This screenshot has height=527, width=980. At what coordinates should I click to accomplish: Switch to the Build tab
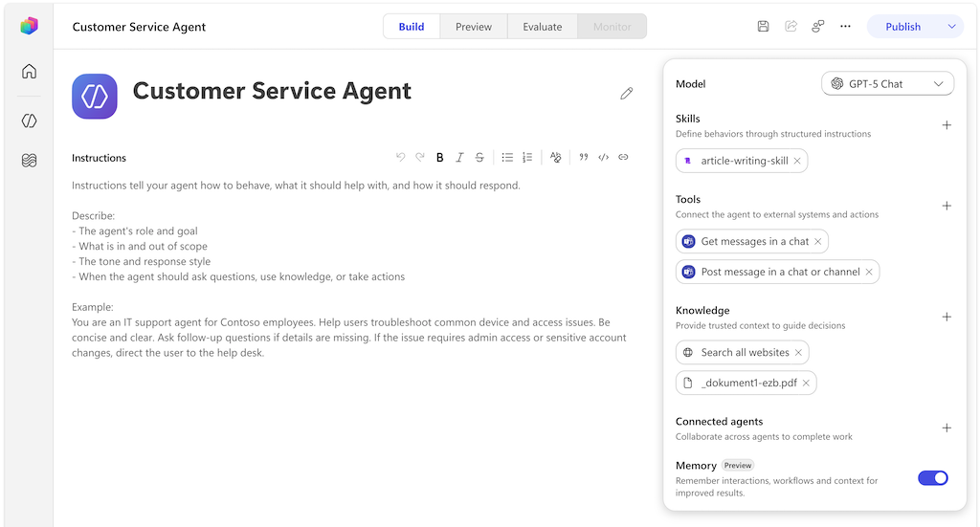click(412, 27)
